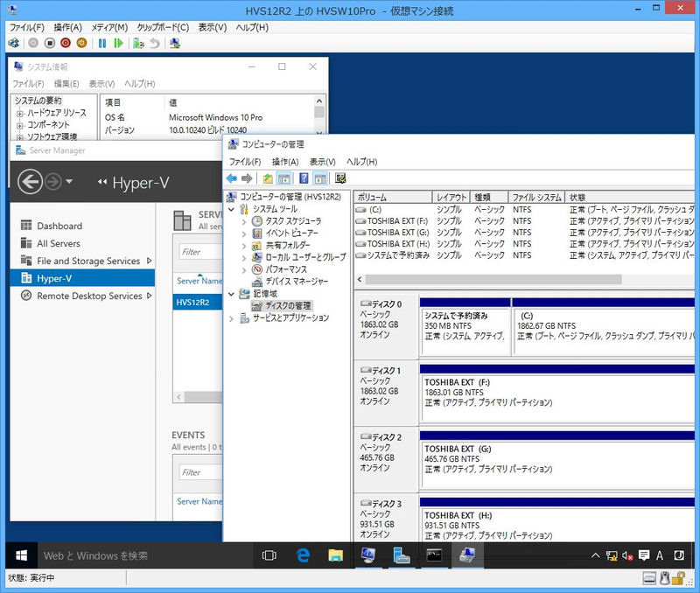Click Windows Start button in guest taskbar
This screenshot has height=593, width=700.
click(x=21, y=555)
